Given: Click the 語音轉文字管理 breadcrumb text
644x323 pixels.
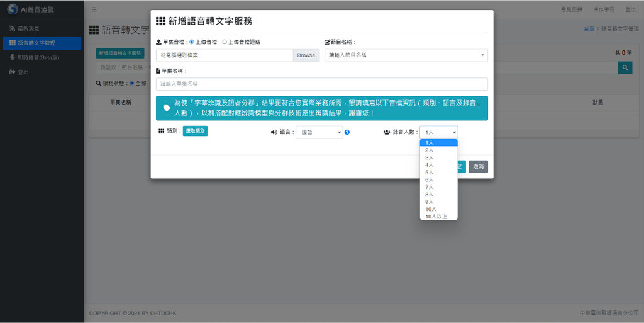Looking at the screenshot, I should pyautogui.click(x=620, y=29).
